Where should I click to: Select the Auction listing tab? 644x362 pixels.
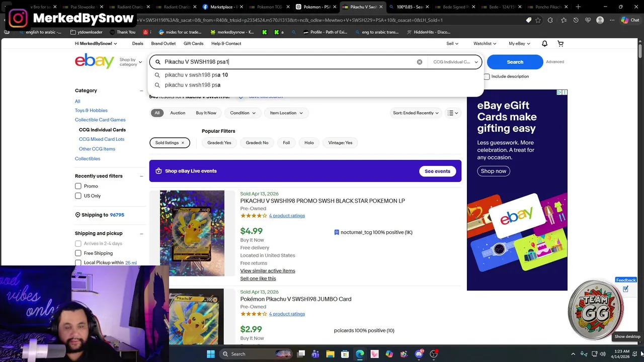click(178, 113)
